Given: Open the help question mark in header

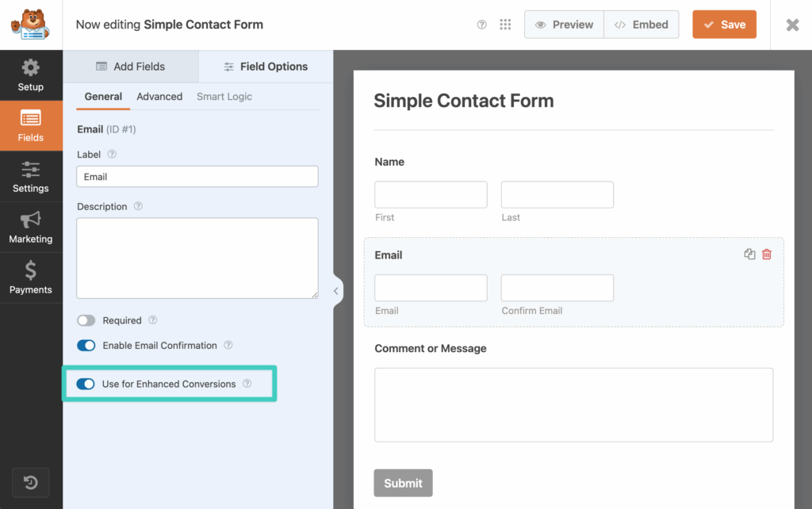Looking at the screenshot, I should click(481, 25).
